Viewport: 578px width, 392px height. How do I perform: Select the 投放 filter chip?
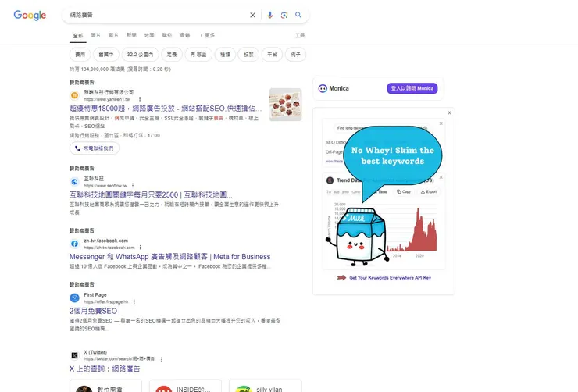tap(248, 55)
